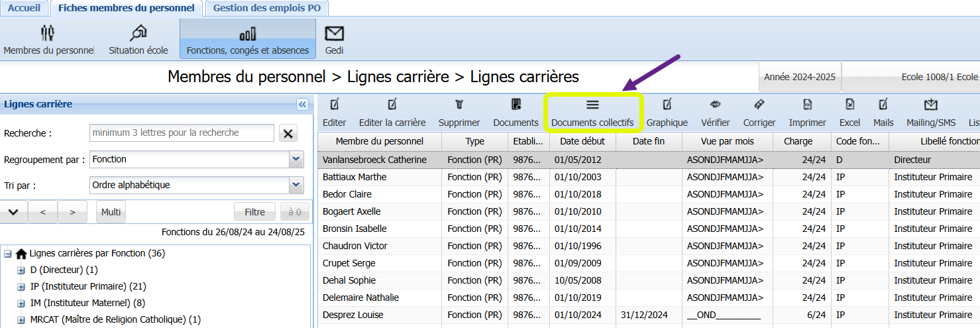
Task: Open the Mailing/SMS tool
Action: coord(930,105)
